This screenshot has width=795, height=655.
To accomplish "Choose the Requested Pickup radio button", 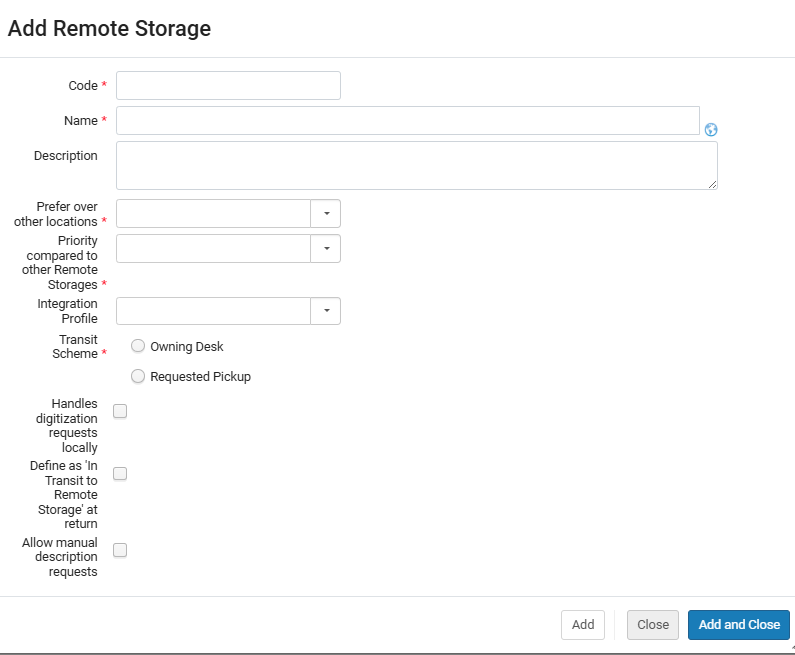I will coord(139,376).
